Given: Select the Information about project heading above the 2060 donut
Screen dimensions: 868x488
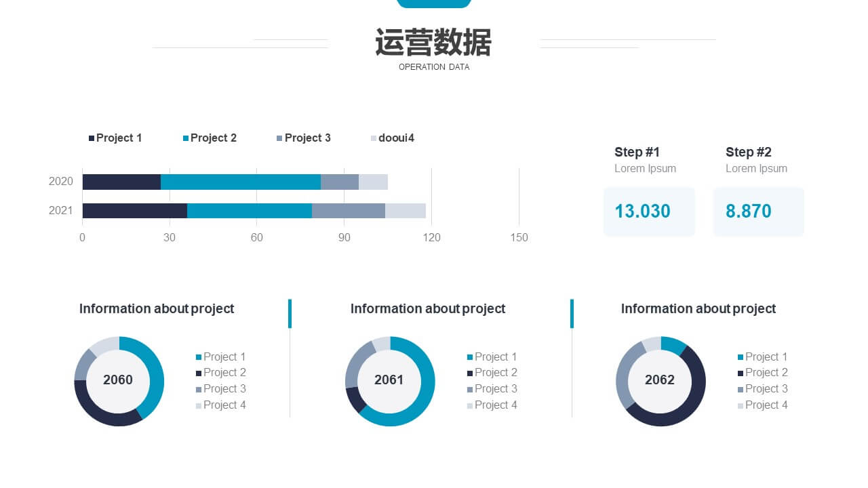Looking at the screenshot, I should 157,309.
